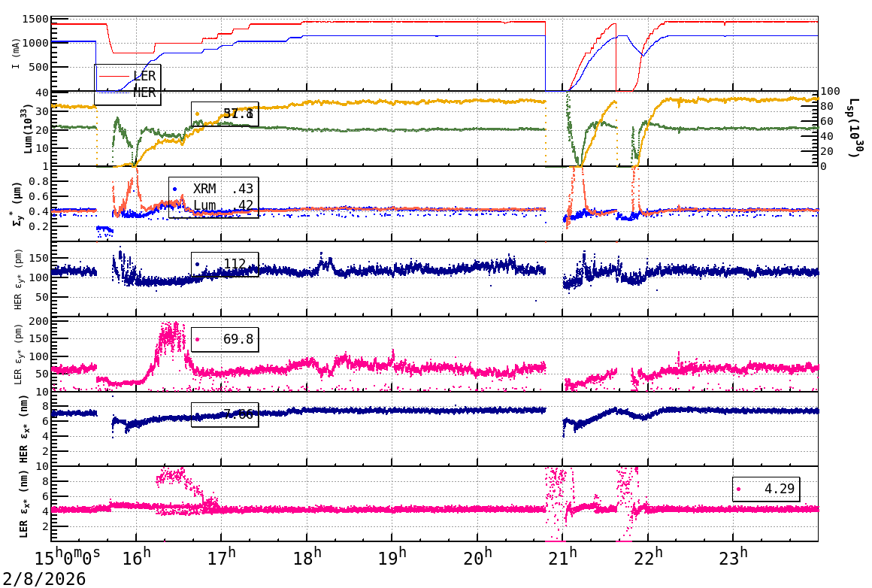Image resolution: width=872 pixels, height=588 pixels.
Task: Click the 21h time axis label
Action: [563, 558]
